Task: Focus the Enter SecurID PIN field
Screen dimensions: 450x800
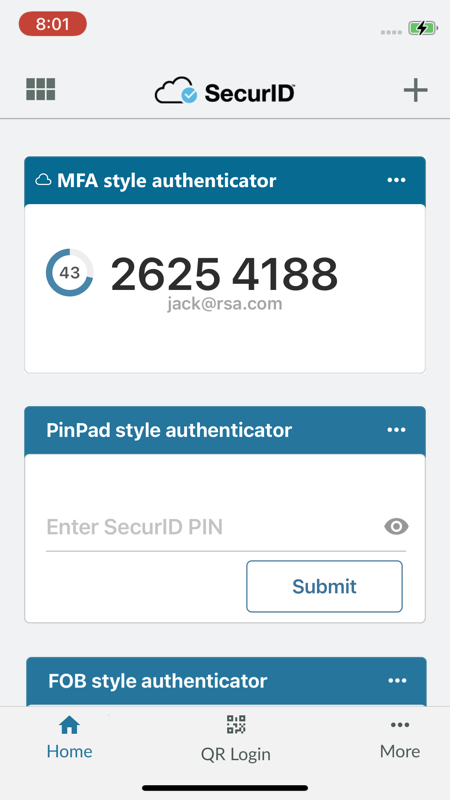Action: (x=214, y=527)
